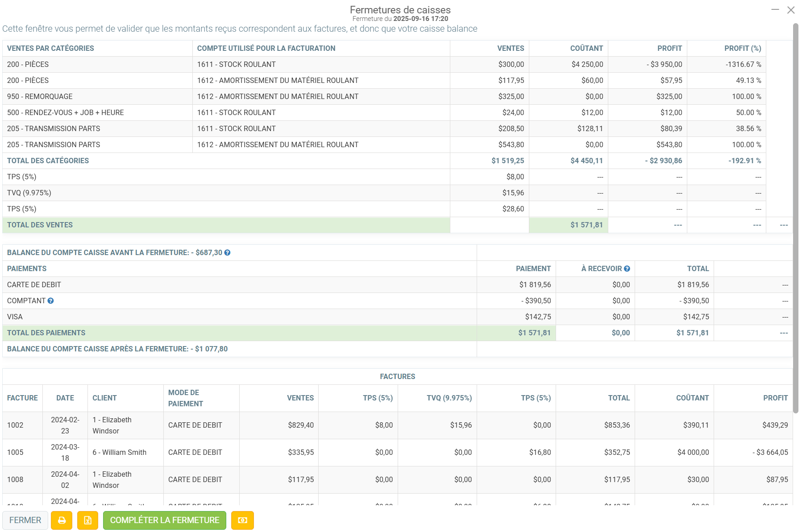The image size is (802, 532).
Task: Click the VISA payment row
Action: pos(397,317)
